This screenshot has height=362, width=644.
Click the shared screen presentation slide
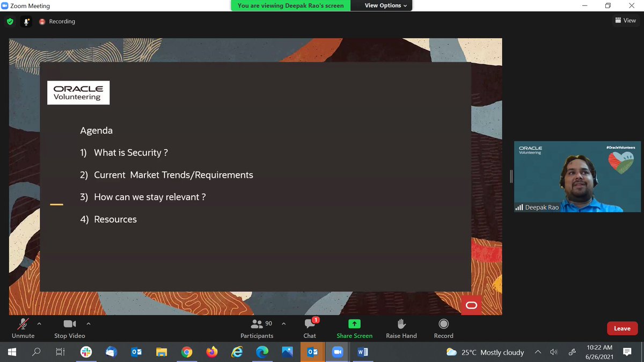(255, 176)
